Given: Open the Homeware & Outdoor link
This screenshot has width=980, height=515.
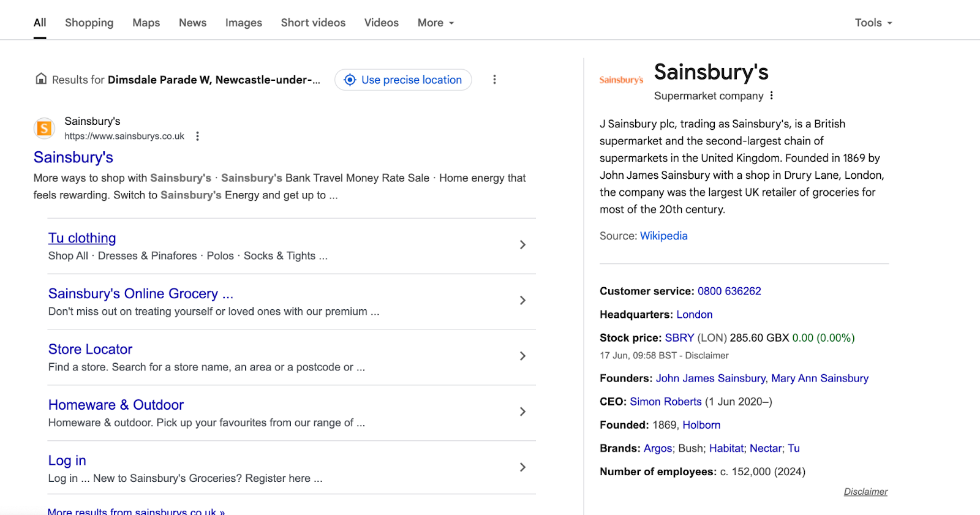Looking at the screenshot, I should pos(116,405).
